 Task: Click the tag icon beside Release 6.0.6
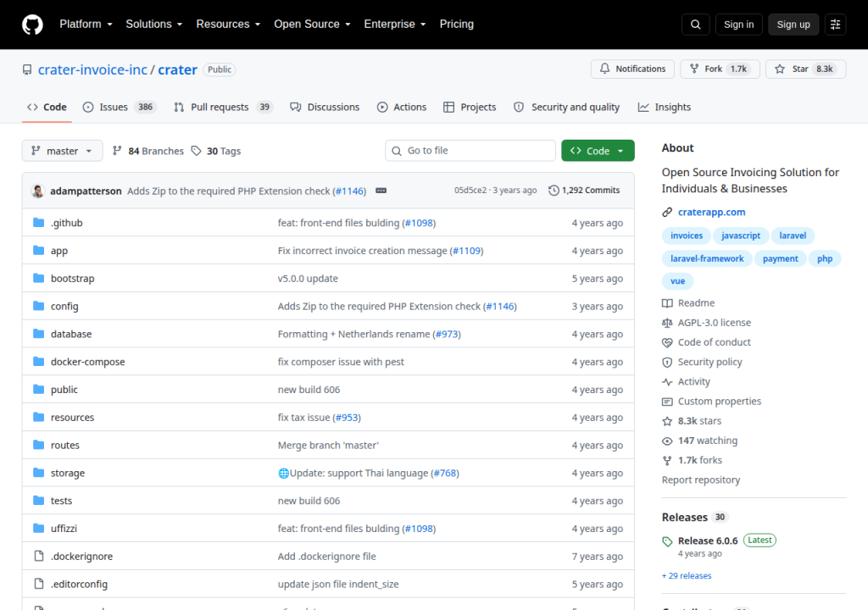[x=667, y=541]
